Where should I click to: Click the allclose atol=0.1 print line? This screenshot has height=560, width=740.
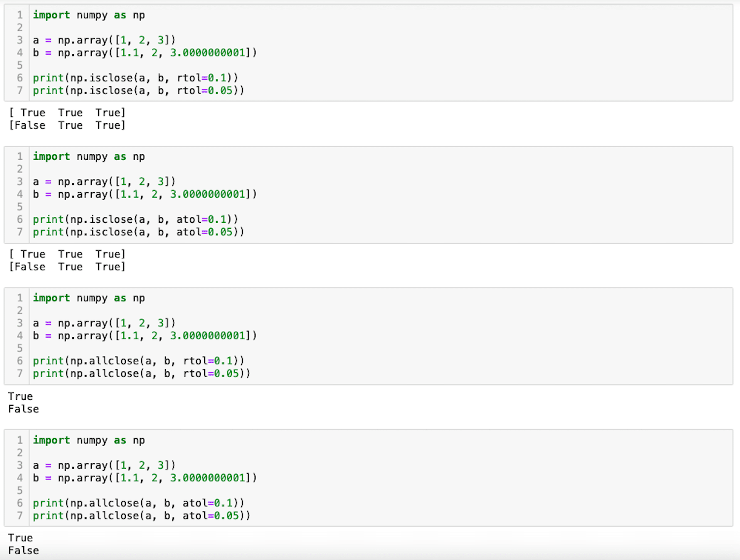click(x=138, y=503)
